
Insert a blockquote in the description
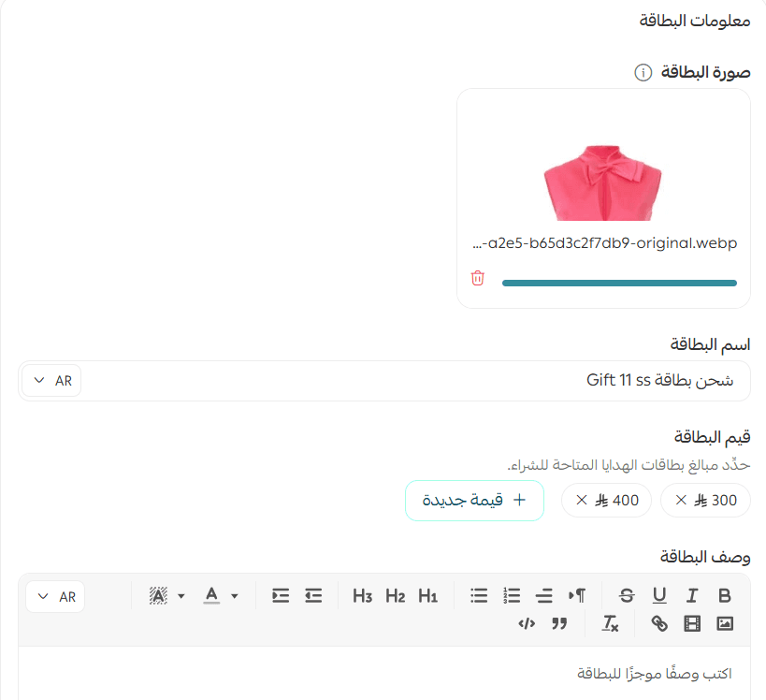(x=559, y=623)
